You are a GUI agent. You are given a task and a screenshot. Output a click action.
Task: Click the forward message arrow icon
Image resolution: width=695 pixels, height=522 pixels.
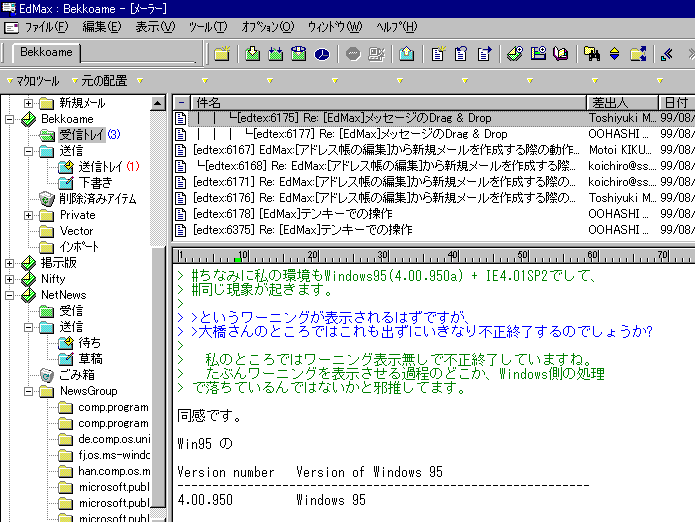point(484,54)
